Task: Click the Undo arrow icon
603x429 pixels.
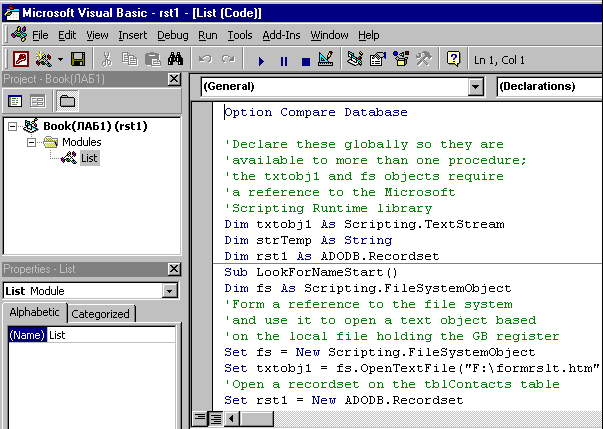Action: (205, 60)
